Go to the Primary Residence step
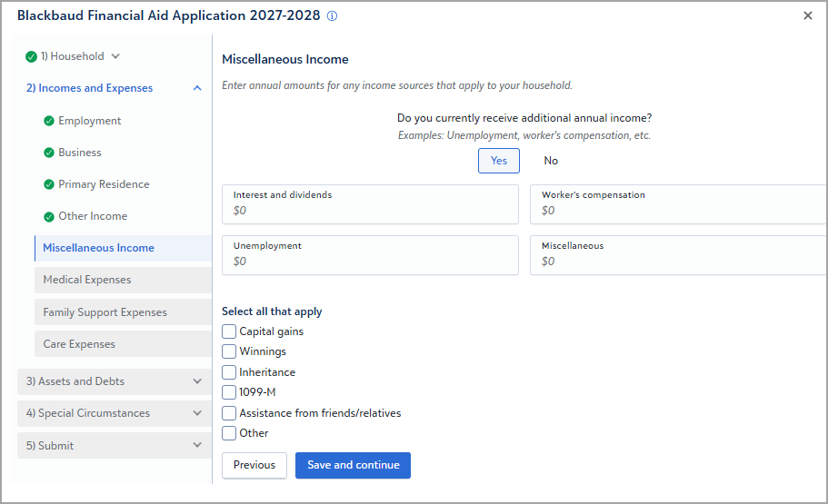 click(x=104, y=184)
